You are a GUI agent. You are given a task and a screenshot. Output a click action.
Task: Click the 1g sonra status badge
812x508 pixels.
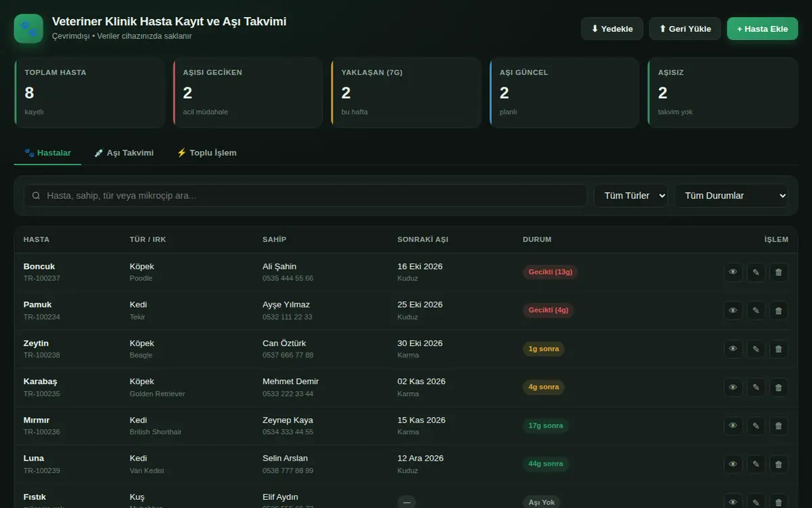click(x=543, y=349)
